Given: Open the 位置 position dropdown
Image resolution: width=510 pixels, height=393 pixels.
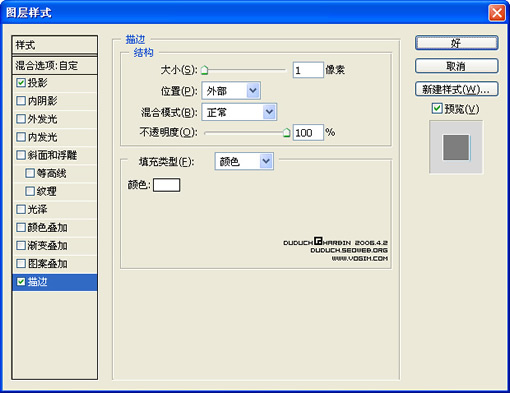Looking at the screenshot, I should click(231, 91).
